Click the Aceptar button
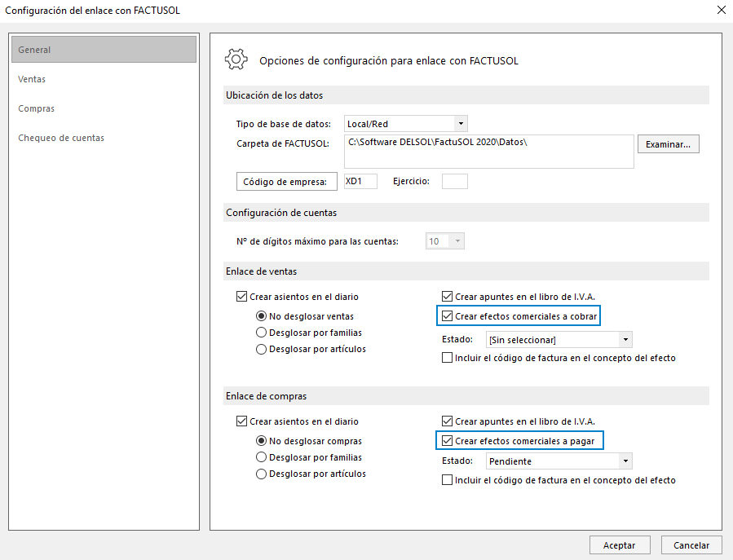The image size is (733, 560). [x=620, y=545]
